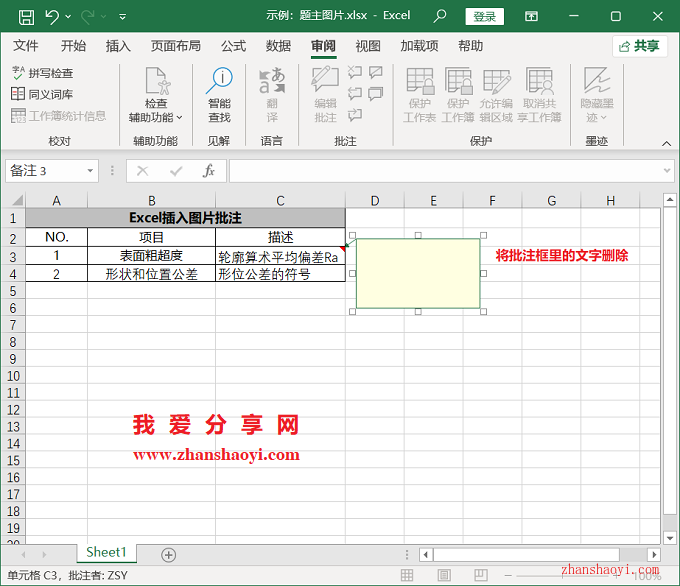Select column A header
Image resolution: width=680 pixels, height=586 pixels.
pos(56,200)
